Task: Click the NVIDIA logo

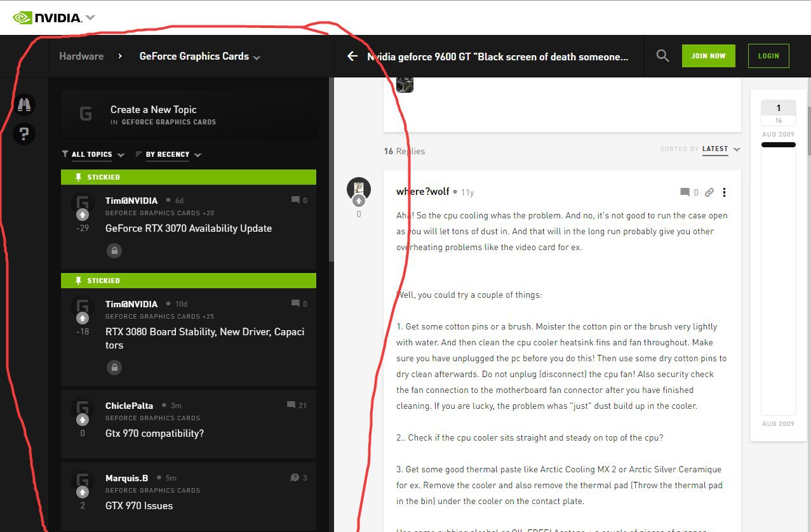Action: pyautogui.click(x=47, y=18)
